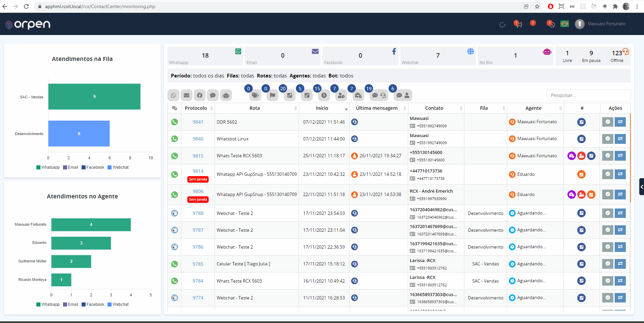644x323 pixels.
Task: Click the blocked sign notification icon
Action: click(551, 24)
